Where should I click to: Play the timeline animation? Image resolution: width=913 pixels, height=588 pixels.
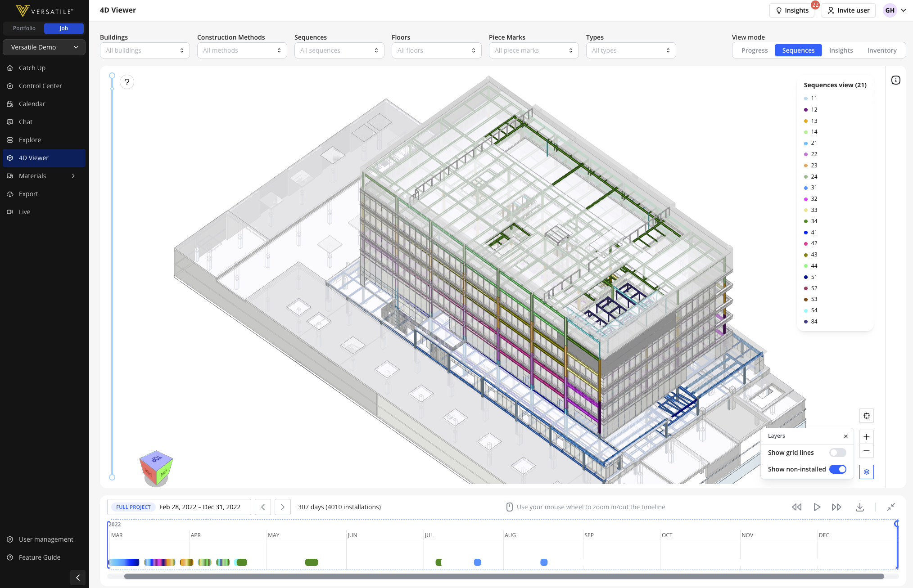click(817, 507)
